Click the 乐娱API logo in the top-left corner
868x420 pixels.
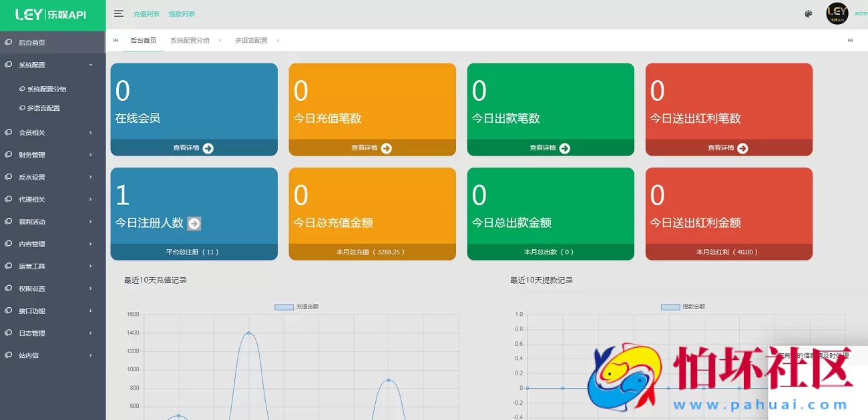51,13
